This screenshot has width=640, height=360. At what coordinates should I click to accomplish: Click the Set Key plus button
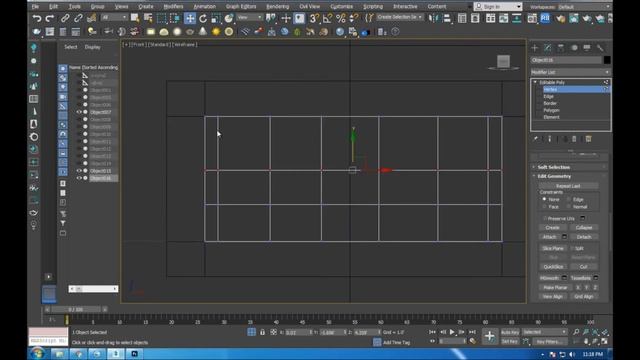pyautogui.click(x=489, y=336)
